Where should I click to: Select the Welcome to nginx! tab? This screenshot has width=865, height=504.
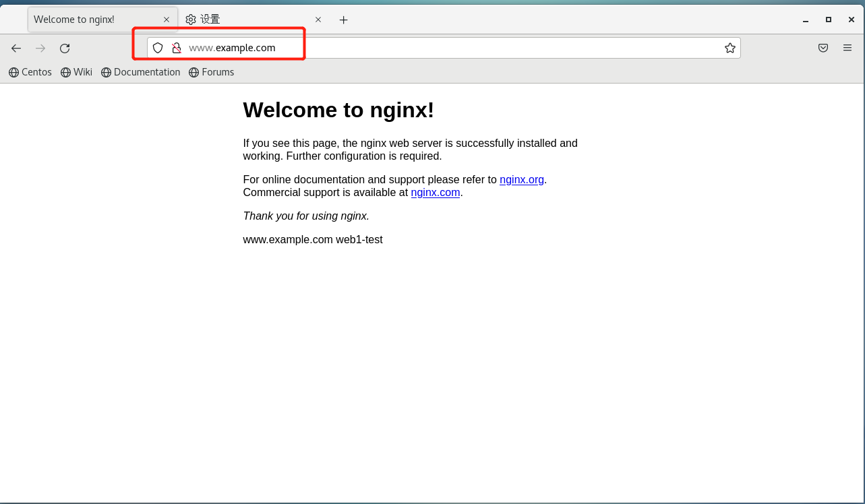(x=102, y=20)
